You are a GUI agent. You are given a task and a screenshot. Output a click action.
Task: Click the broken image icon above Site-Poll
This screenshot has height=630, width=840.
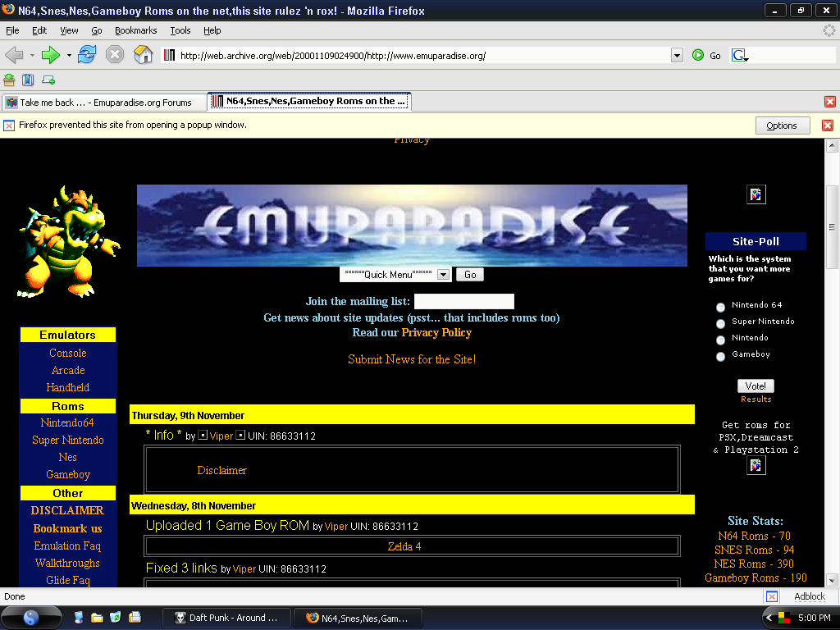coord(756,194)
